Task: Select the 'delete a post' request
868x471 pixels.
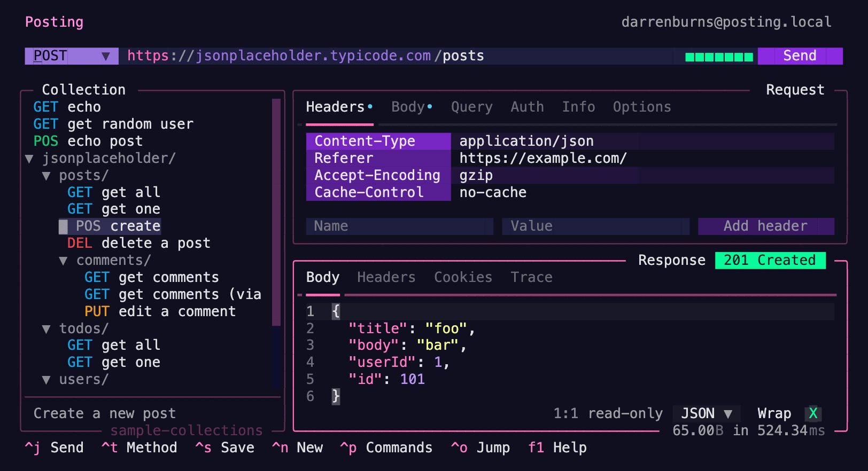Action: (155, 244)
